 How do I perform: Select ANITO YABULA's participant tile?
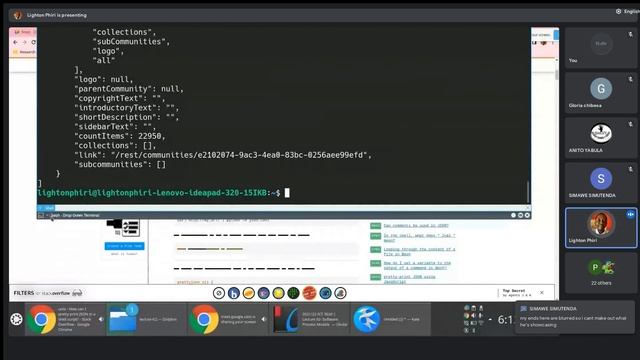click(x=601, y=138)
